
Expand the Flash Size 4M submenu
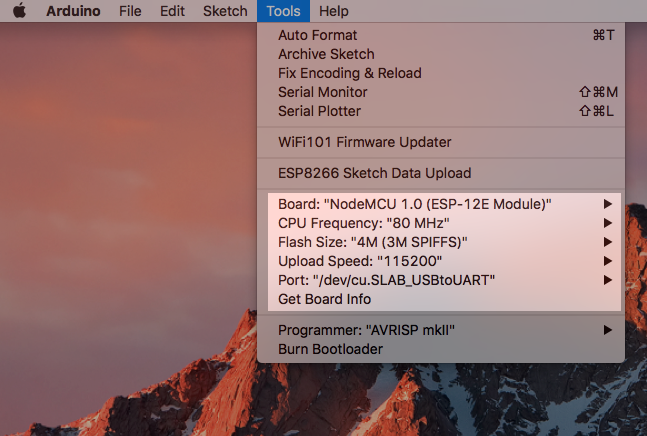[441, 242]
